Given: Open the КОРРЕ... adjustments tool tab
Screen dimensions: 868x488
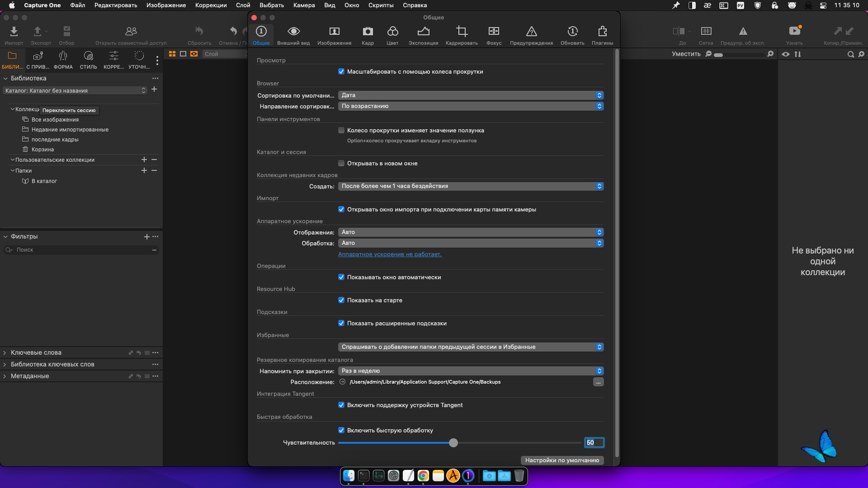Looking at the screenshot, I should click(x=113, y=60).
